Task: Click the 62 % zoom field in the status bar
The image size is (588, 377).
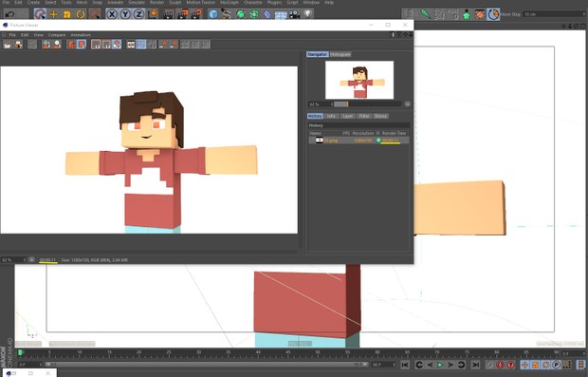Action: 12,260
